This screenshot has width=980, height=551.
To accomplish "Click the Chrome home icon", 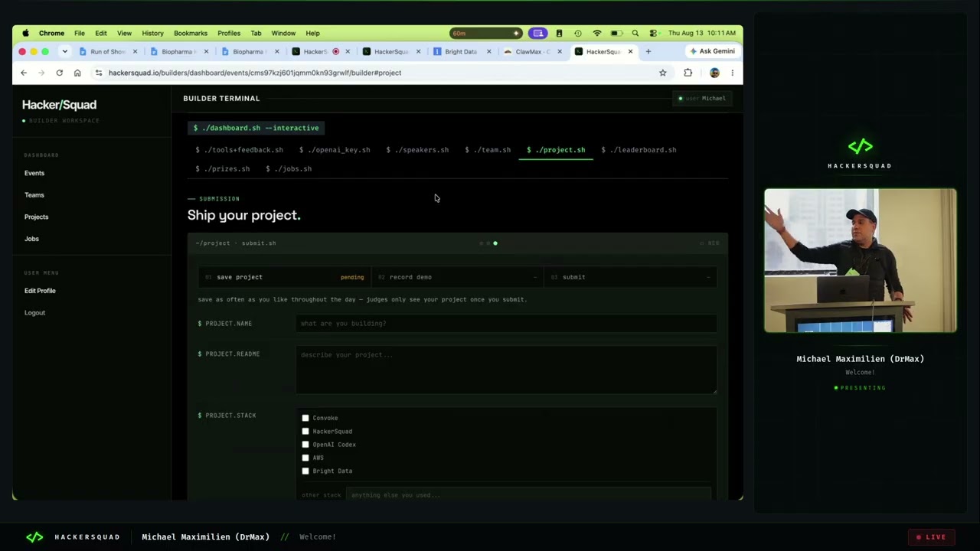I will (x=77, y=73).
